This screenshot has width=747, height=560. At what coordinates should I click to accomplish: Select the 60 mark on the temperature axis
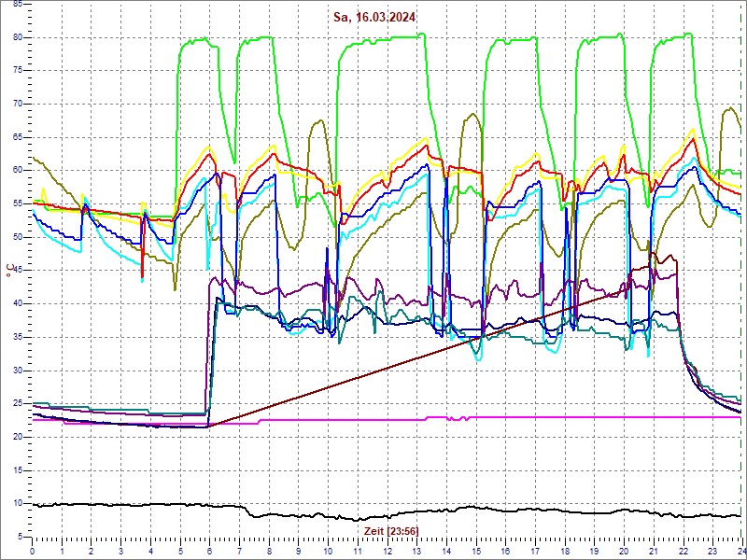coord(17,171)
